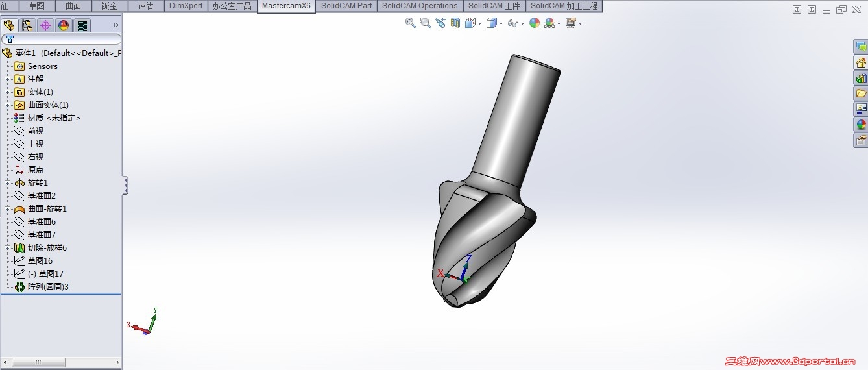
Task: Open the Hide/Show Items dropdown arrow
Action: click(x=522, y=23)
